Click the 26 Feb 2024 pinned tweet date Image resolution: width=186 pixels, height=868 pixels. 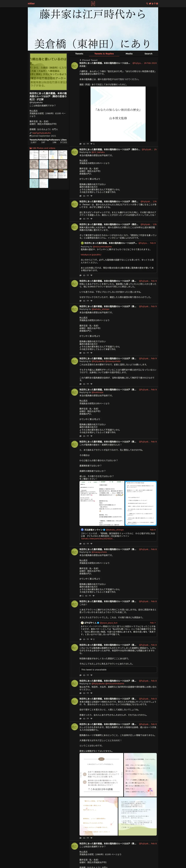pos(150,63)
